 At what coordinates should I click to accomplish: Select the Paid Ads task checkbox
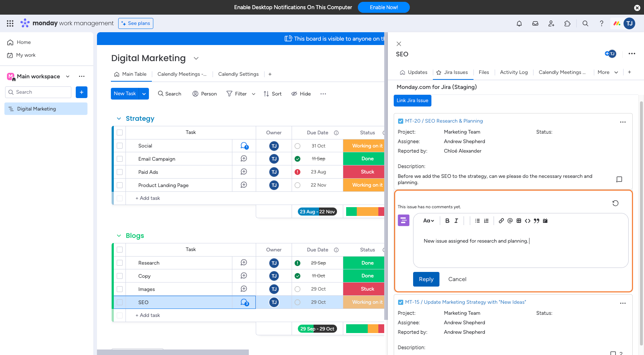120,172
